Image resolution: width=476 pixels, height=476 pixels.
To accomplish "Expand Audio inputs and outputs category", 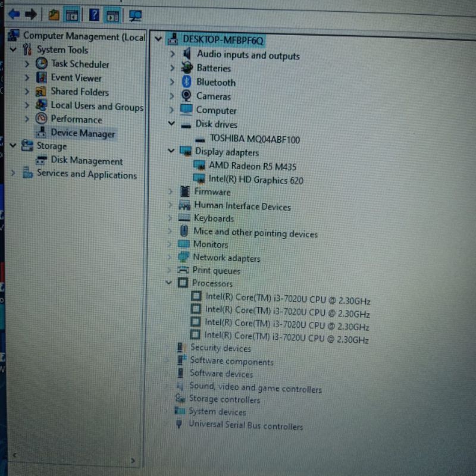I will click(172, 54).
